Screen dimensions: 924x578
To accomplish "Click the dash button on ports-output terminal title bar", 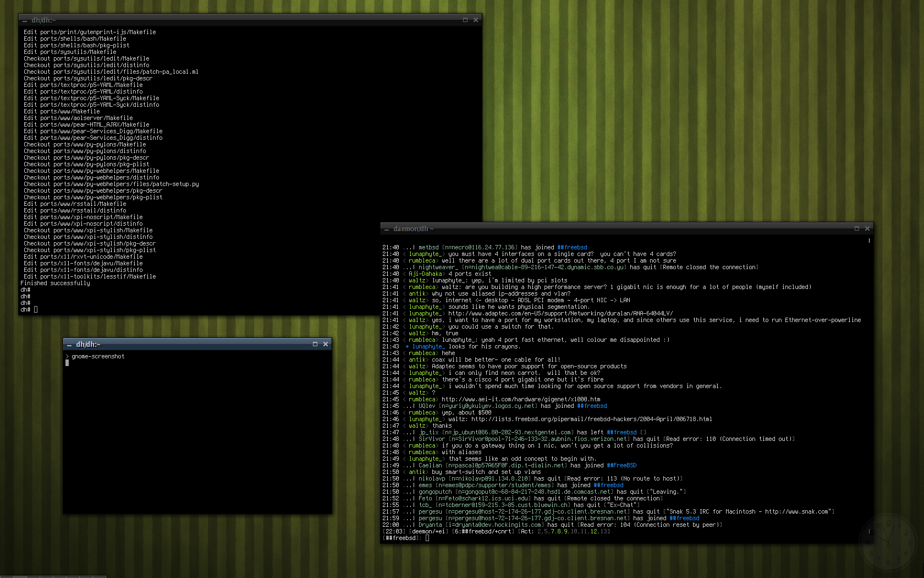I will (24, 20).
